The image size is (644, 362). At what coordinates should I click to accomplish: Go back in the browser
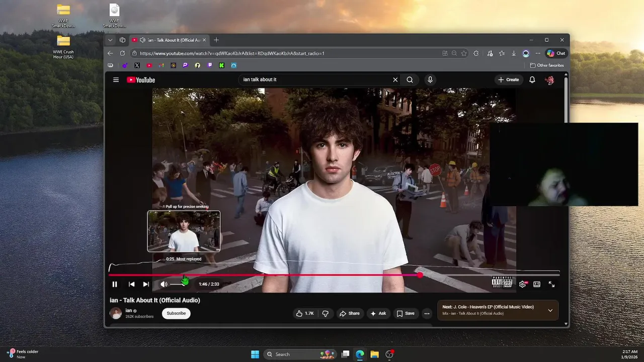110,53
